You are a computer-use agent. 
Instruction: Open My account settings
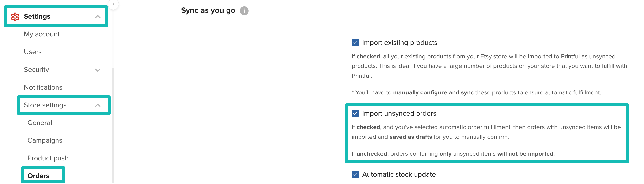point(41,34)
